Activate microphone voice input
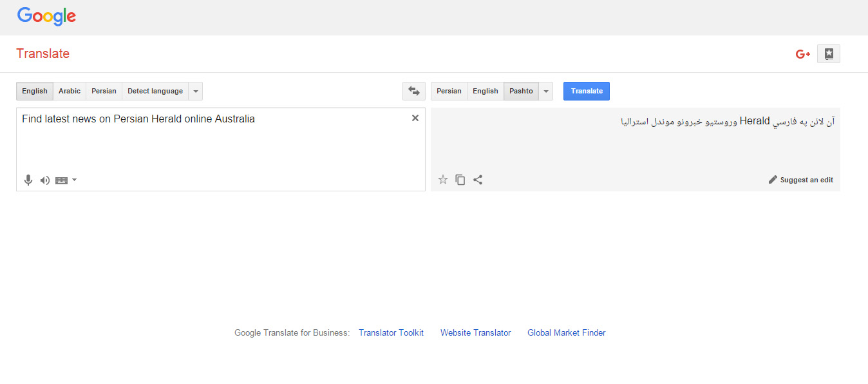The width and height of the screenshot is (868, 384). coord(28,180)
